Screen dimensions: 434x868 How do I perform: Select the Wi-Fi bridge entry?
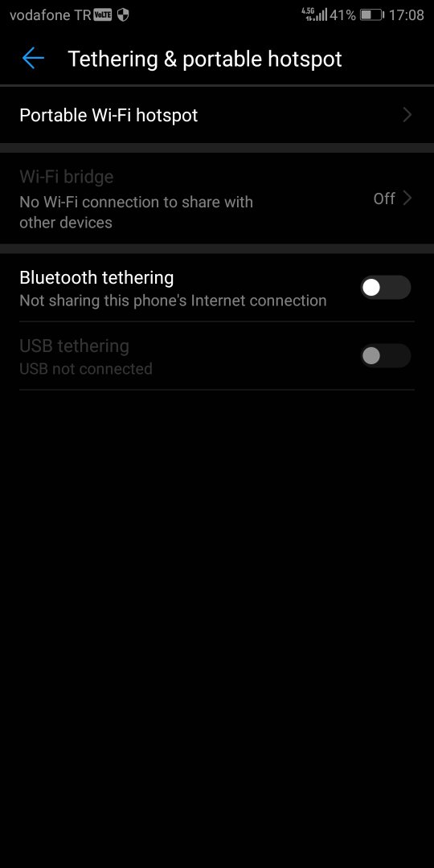pos(217,199)
